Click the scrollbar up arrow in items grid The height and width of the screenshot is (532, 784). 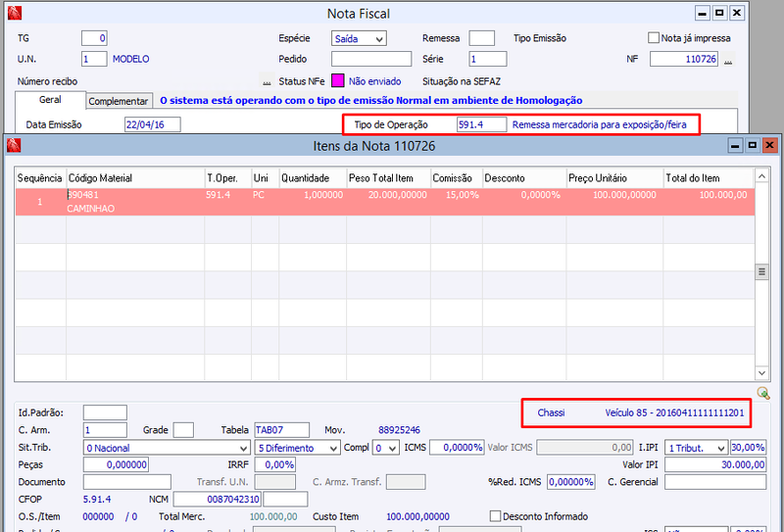[x=761, y=176]
